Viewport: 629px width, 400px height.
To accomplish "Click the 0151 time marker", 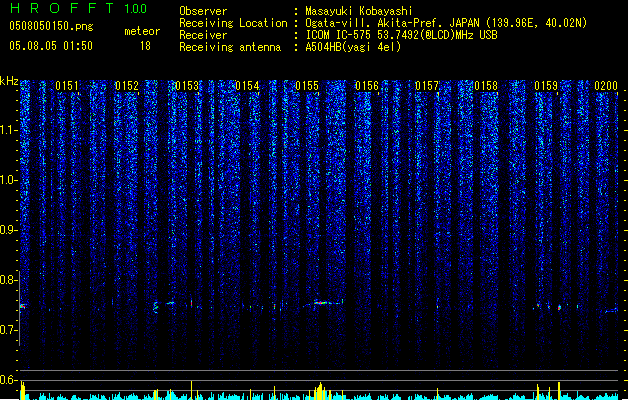I will point(67,86).
